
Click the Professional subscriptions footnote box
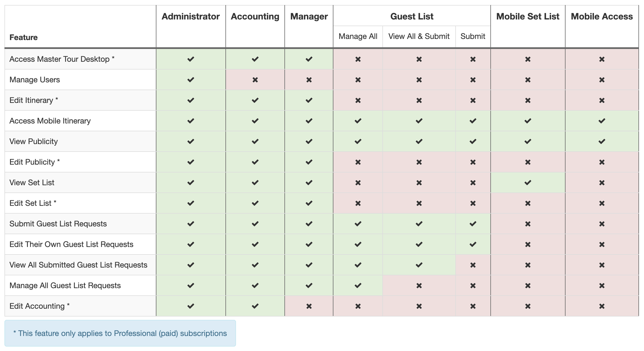(120, 333)
